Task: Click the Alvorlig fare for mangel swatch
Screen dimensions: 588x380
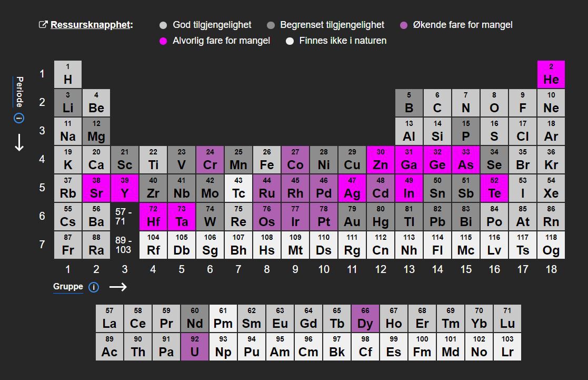Action: click(x=163, y=41)
